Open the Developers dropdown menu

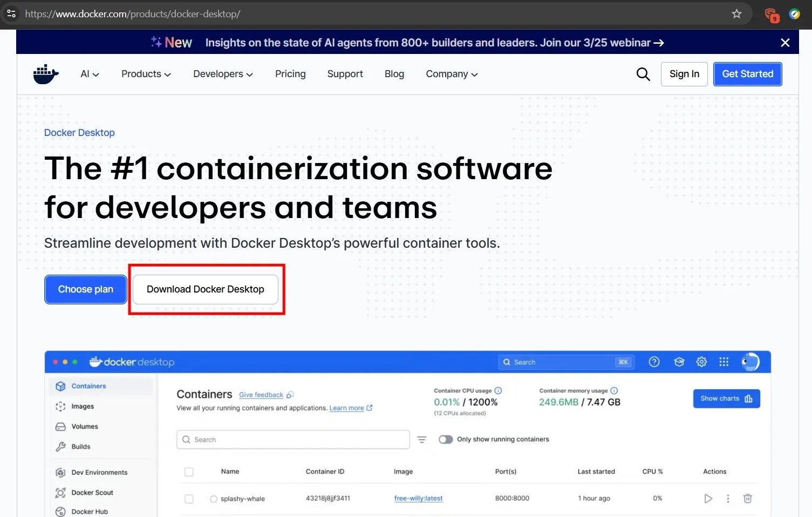click(222, 74)
